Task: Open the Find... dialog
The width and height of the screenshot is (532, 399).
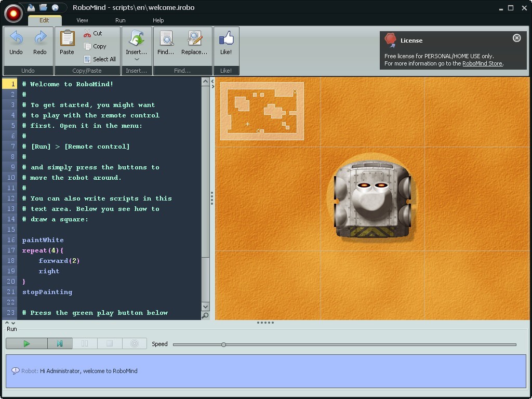Action: (166, 43)
